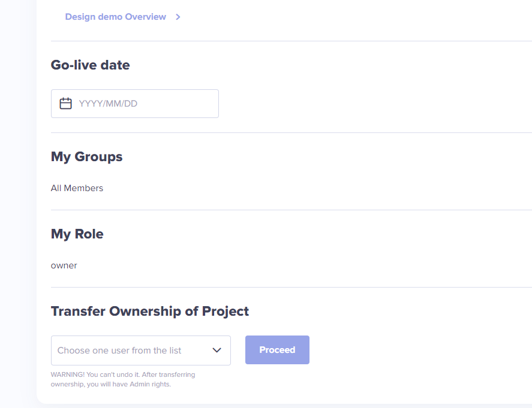Click the My Groups heading
The width and height of the screenshot is (532, 408).
(86, 157)
